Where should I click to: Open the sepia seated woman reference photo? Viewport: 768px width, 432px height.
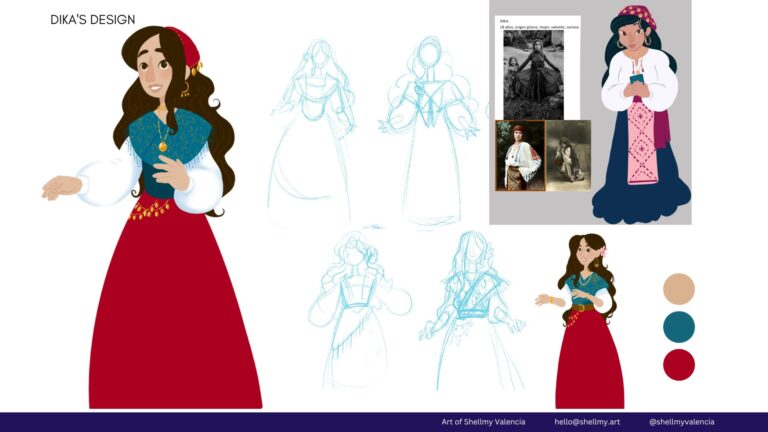(x=568, y=155)
